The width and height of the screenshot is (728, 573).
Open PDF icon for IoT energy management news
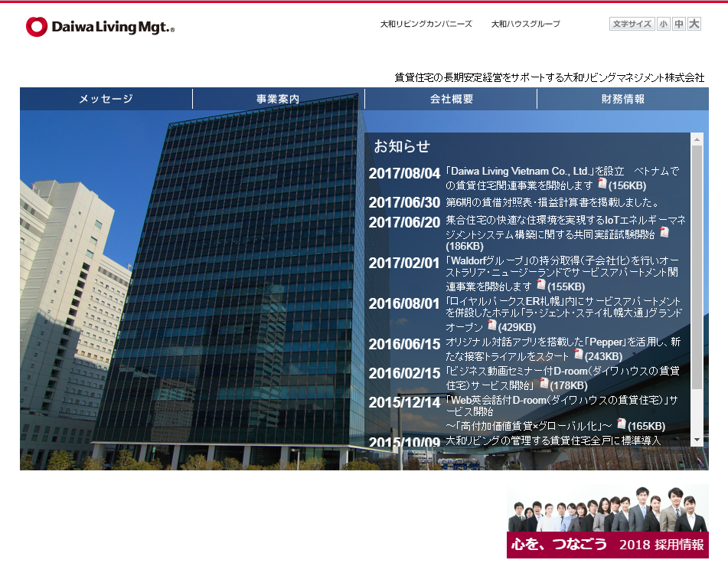pos(664,232)
